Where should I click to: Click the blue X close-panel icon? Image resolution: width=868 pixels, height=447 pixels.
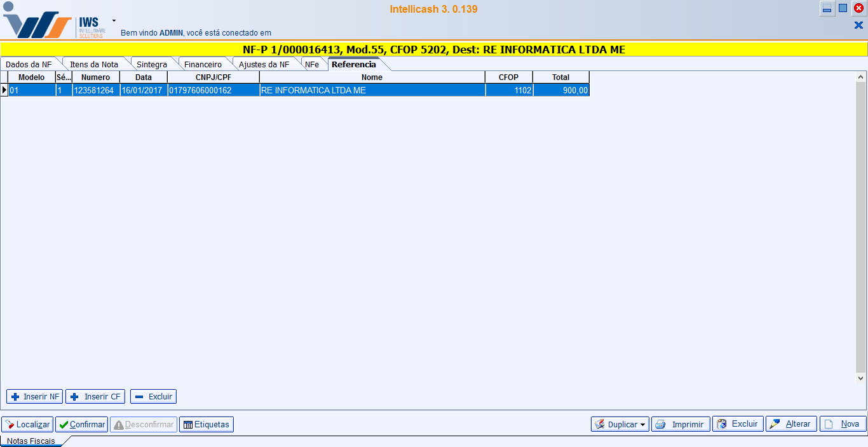[858, 25]
